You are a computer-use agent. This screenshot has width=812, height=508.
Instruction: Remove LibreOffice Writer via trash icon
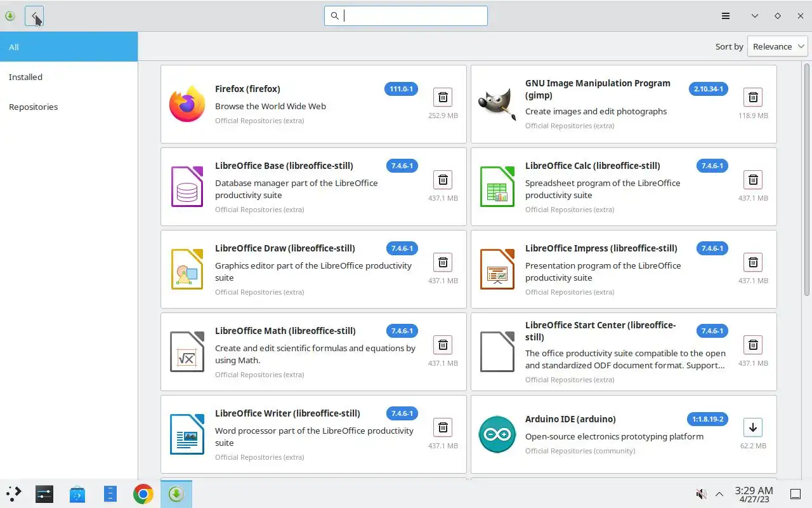443,427
